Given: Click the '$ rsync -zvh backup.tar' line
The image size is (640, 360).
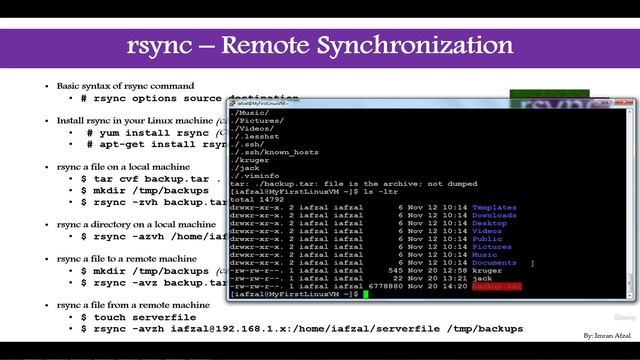Looking at the screenshot, I should (x=154, y=202).
